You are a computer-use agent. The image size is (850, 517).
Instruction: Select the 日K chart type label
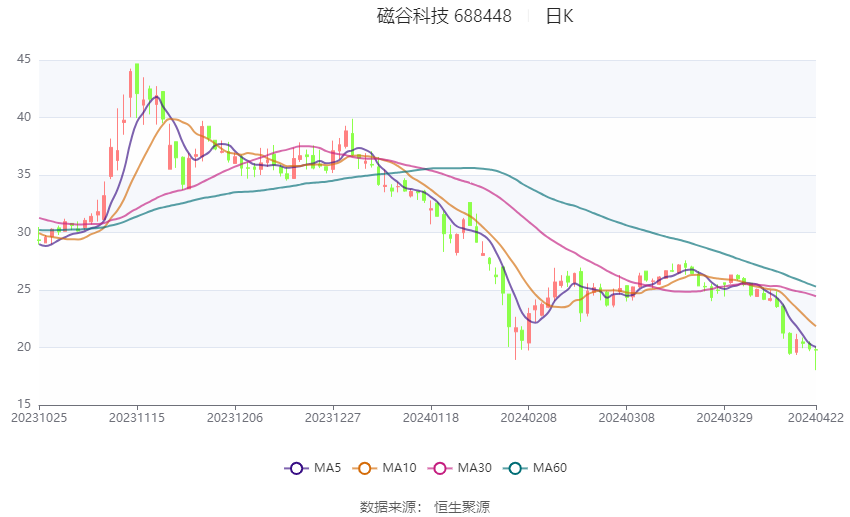point(559,16)
